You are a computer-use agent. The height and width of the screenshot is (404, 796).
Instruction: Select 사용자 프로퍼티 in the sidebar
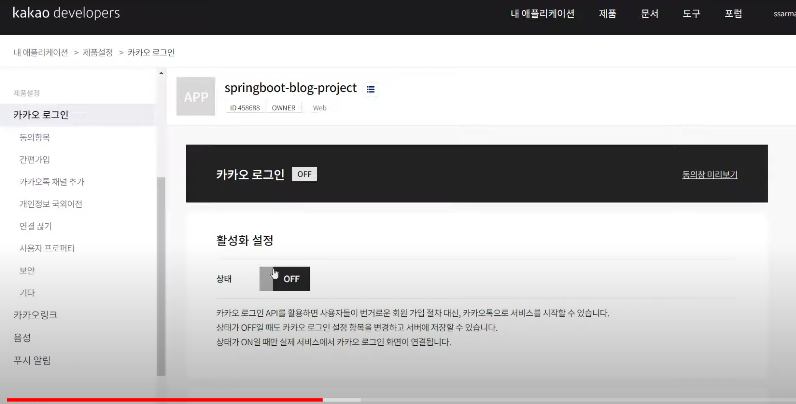click(47, 248)
